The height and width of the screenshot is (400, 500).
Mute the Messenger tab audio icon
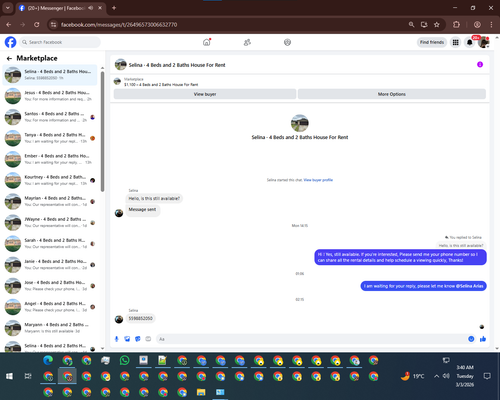click(91, 8)
